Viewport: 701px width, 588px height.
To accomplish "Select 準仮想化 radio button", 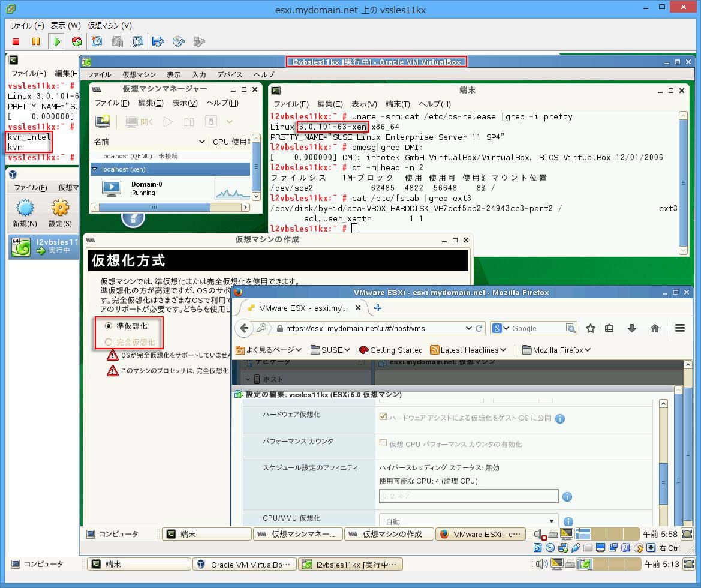I will point(108,326).
